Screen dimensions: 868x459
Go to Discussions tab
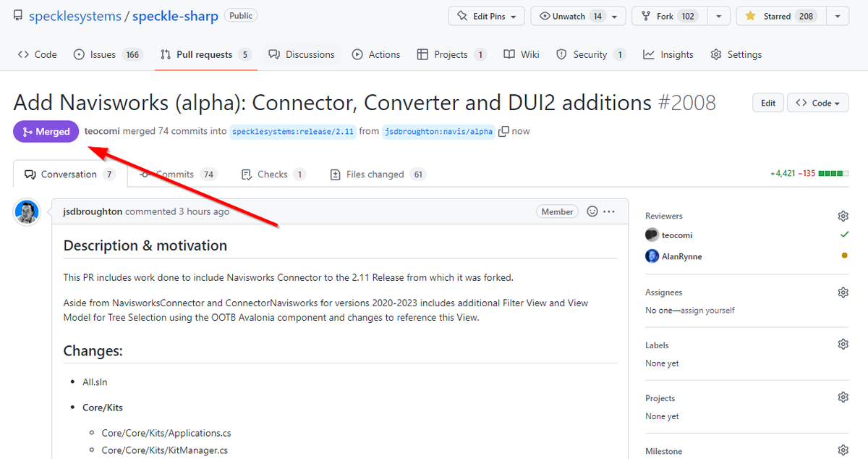tap(302, 54)
